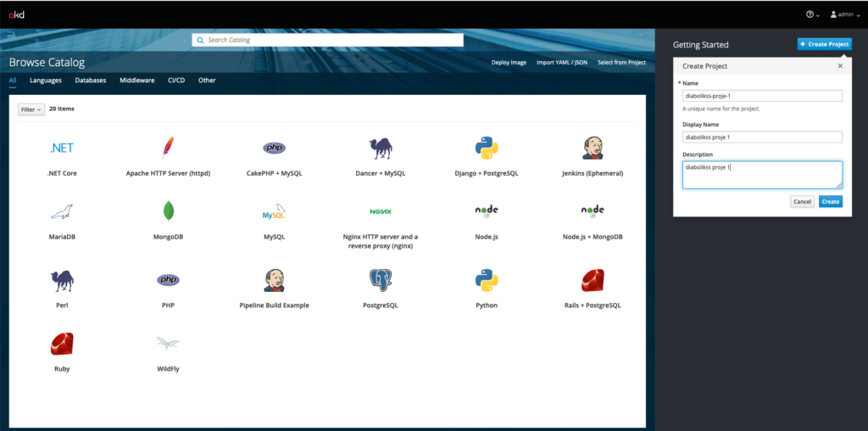Screen dimensions: 868x431
Task: Open the admin user dropdown
Action: tap(845, 14)
